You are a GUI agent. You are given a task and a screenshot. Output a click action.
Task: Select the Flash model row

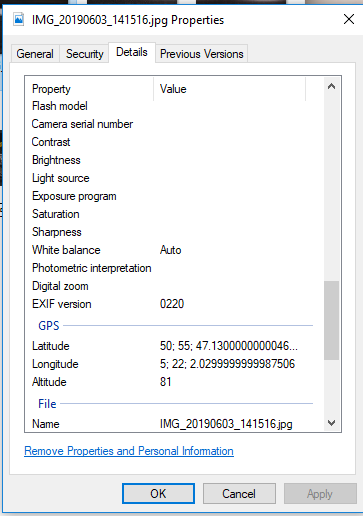tap(173, 106)
